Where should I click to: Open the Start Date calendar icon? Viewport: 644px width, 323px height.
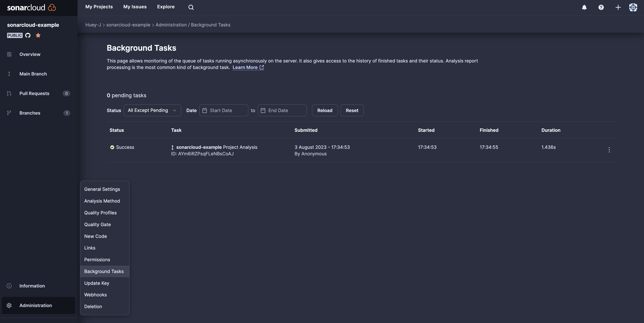click(205, 110)
